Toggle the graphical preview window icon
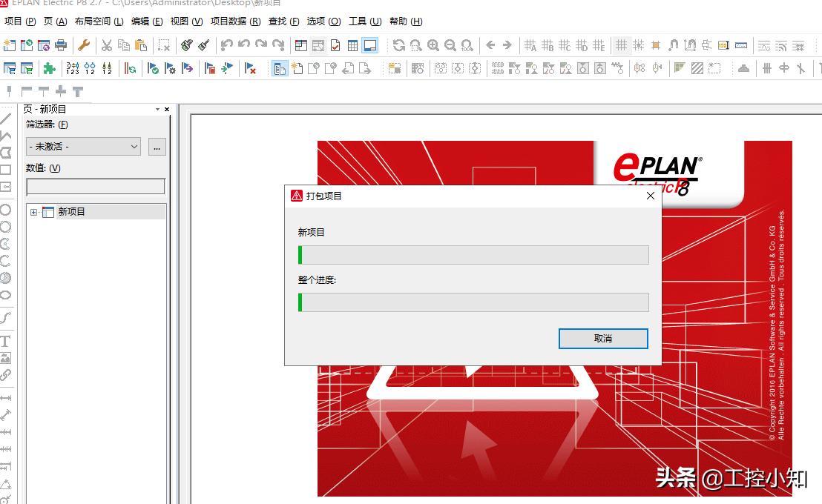Image resolution: width=822 pixels, height=504 pixels. [371, 45]
